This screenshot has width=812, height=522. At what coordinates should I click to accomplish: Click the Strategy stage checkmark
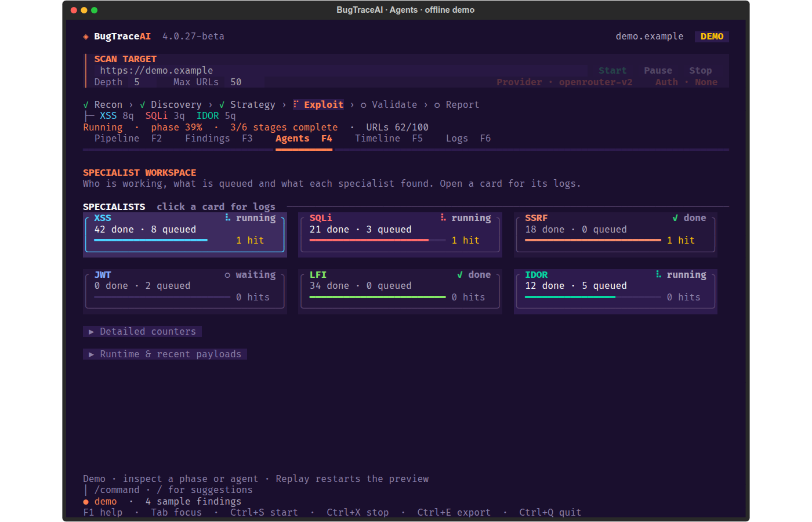[222, 105]
